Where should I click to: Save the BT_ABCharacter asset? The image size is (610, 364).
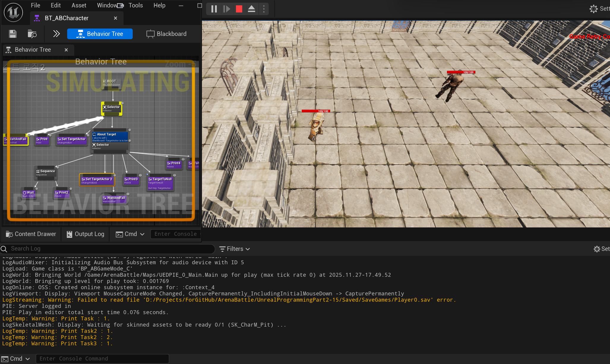pos(12,34)
